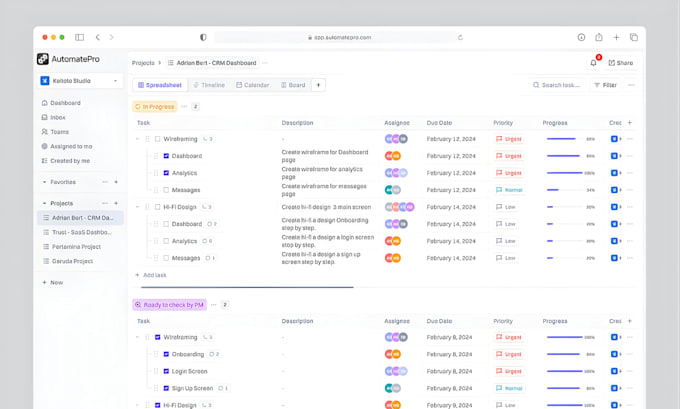Collapse the Projects section in sidebar

(x=44, y=203)
